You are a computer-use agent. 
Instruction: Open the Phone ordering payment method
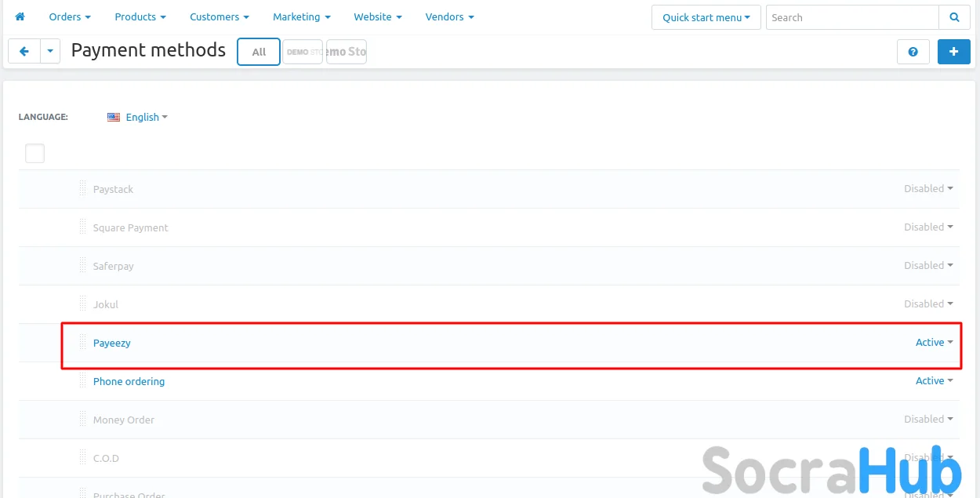pyautogui.click(x=129, y=381)
